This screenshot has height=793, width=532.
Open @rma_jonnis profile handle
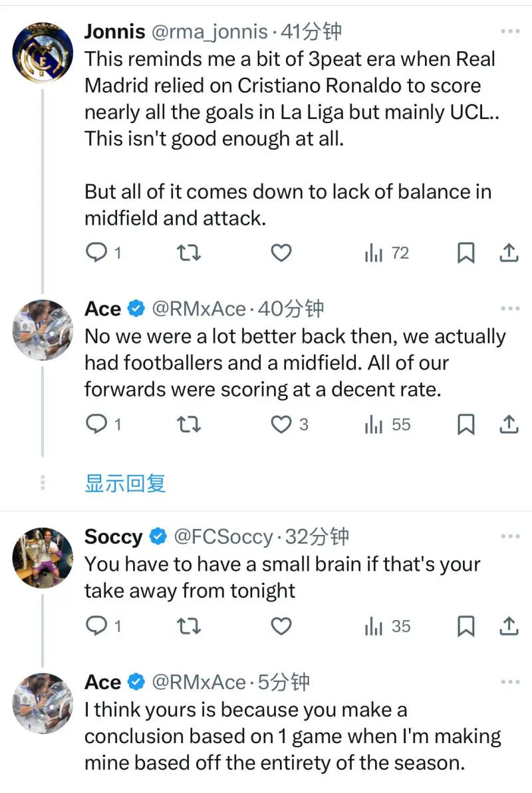[209, 31]
